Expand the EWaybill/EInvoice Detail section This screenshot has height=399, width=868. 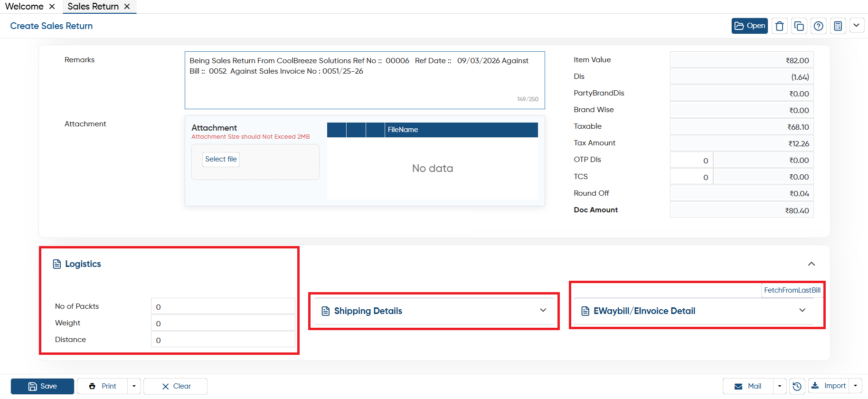point(802,310)
